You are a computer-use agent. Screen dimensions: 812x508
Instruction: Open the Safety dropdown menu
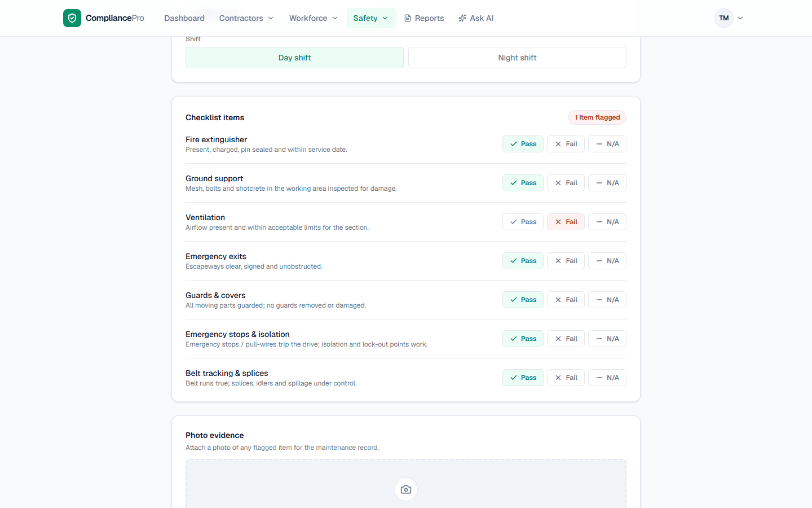[371, 18]
